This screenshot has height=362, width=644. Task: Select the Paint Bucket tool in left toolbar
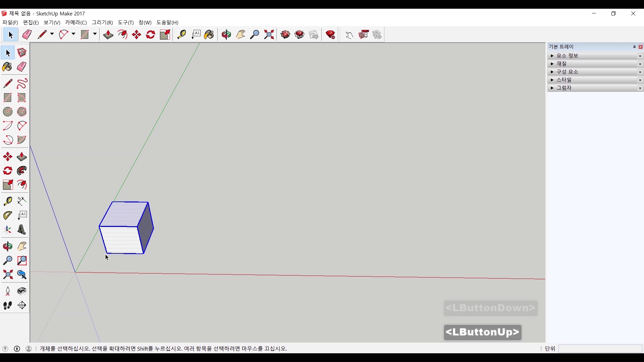pyautogui.click(x=7, y=67)
